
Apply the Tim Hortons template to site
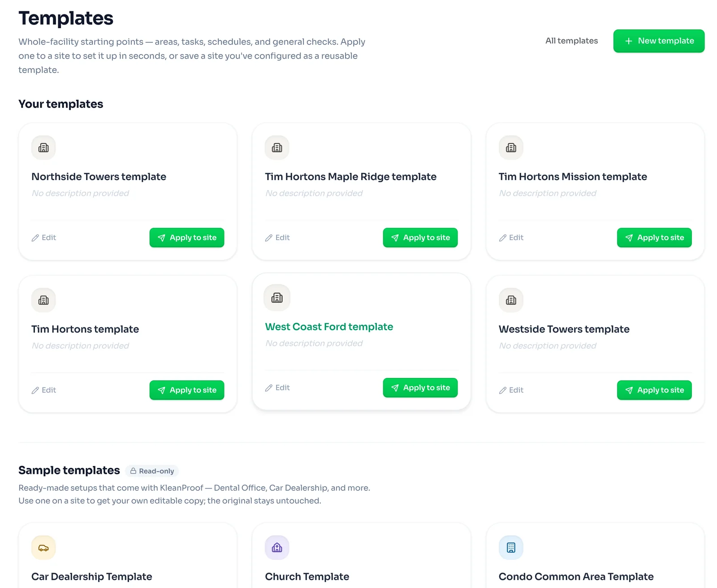tap(187, 390)
